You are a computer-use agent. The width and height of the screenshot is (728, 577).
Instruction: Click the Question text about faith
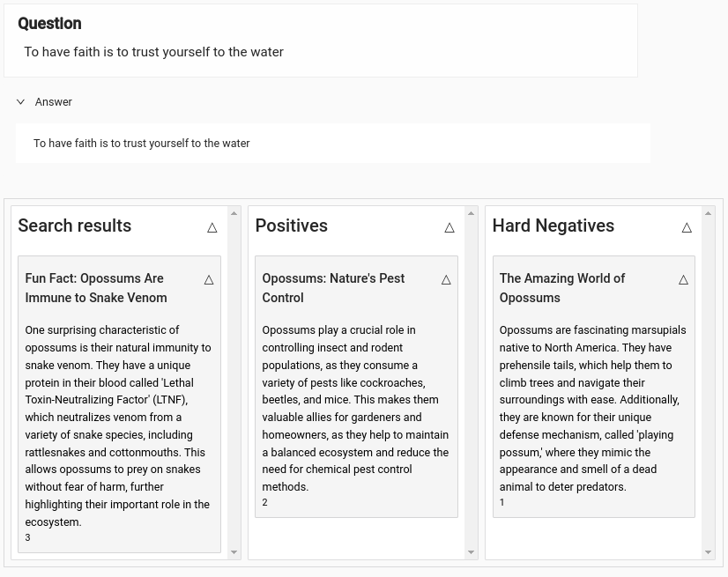(x=153, y=52)
